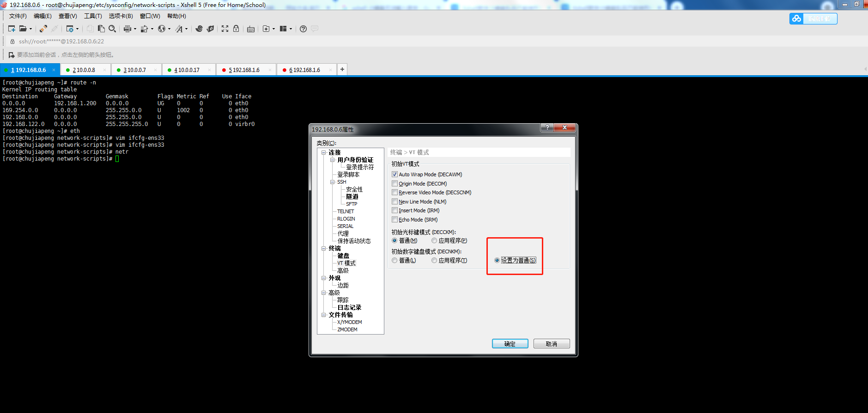Click the new tab plus-page icon

pos(266,29)
